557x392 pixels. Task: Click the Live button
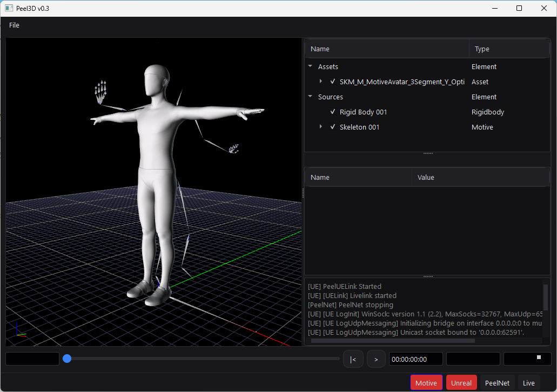(x=528, y=383)
